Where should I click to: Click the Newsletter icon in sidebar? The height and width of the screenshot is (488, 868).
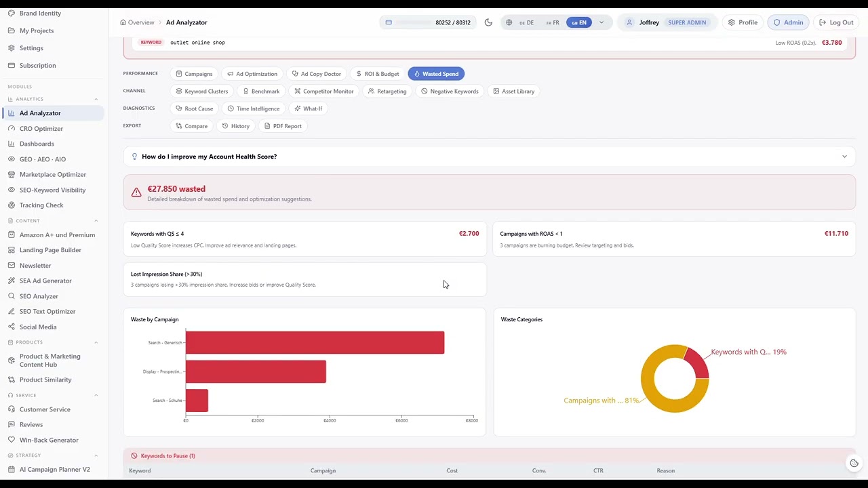coord(12,266)
